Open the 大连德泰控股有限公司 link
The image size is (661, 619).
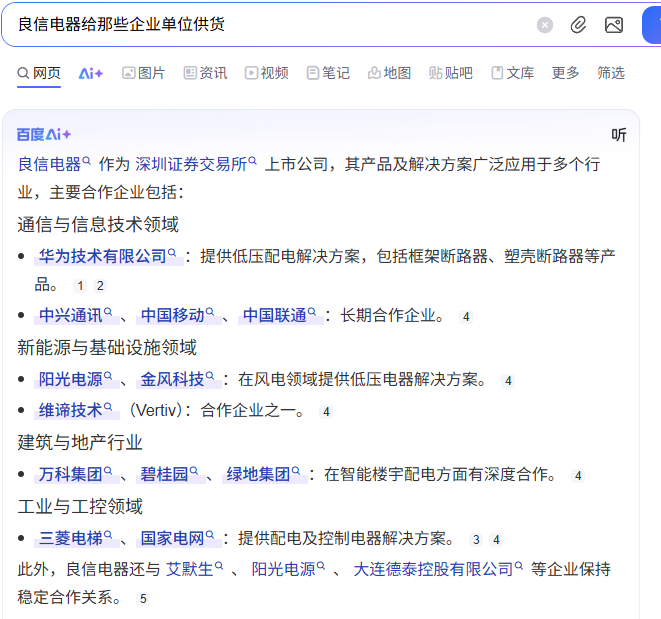(x=438, y=569)
